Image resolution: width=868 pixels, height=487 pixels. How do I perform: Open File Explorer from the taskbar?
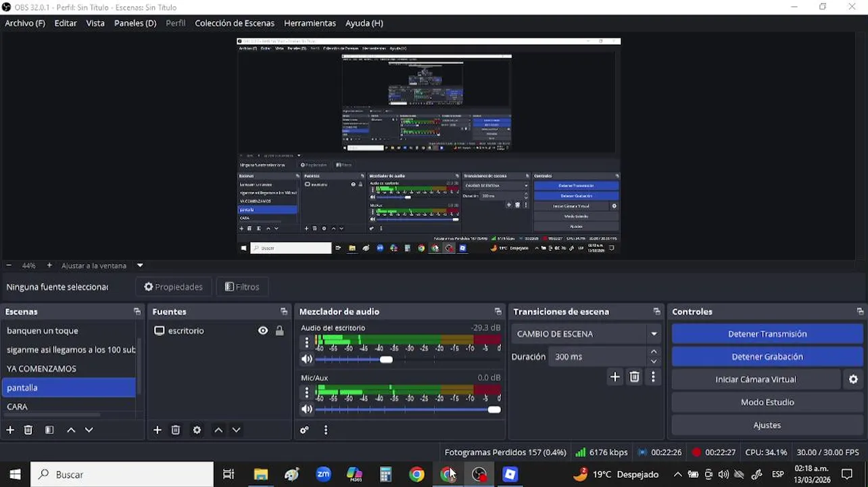(x=260, y=474)
